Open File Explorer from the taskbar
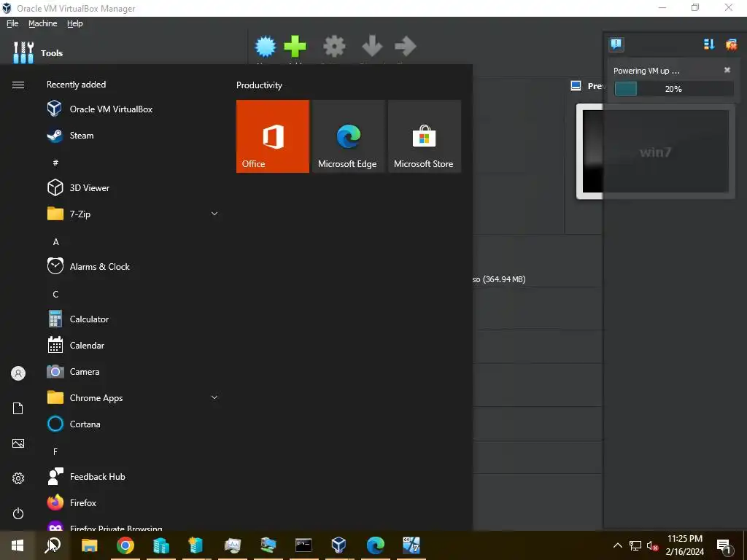The width and height of the screenshot is (747, 560). 89,545
